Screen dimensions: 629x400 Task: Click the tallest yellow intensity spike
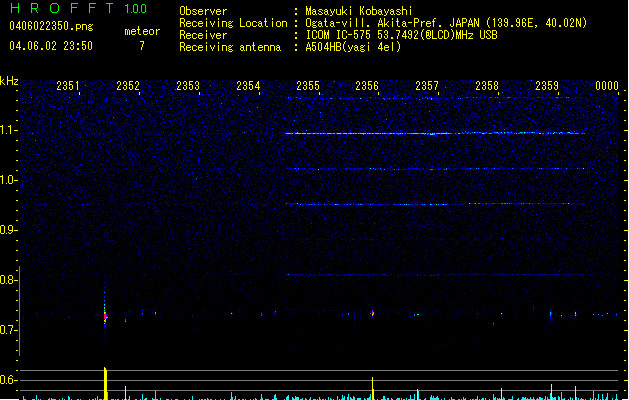pos(106,383)
